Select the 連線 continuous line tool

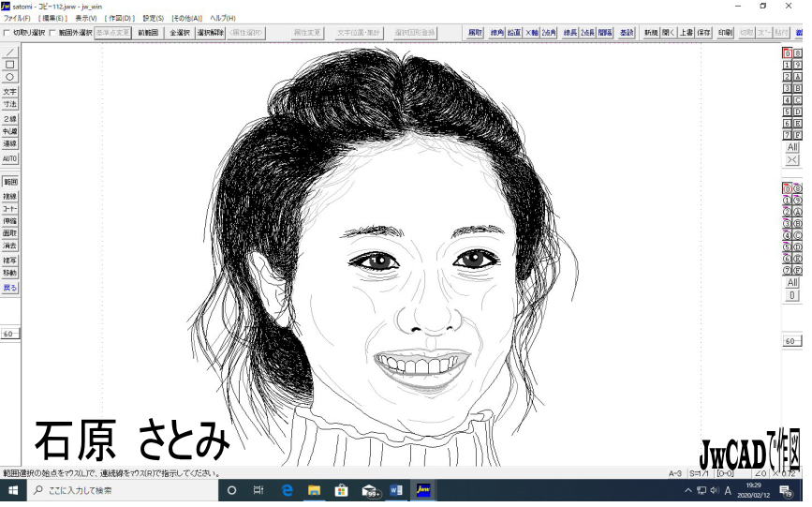click(x=10, y=143)
